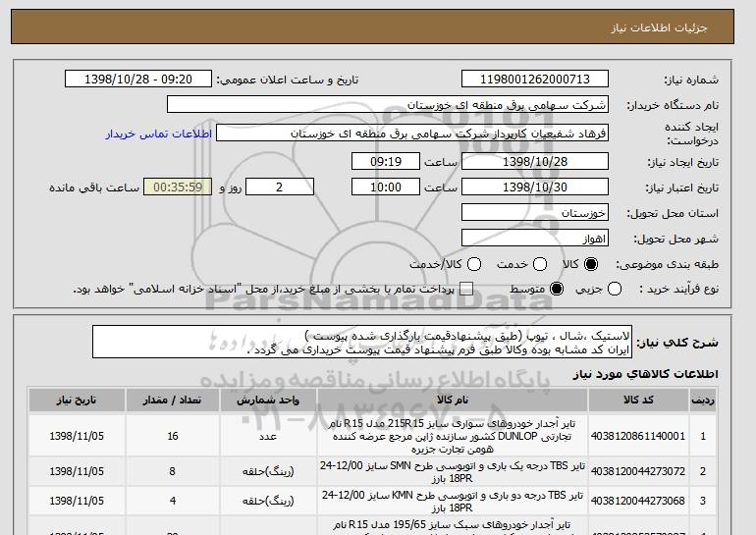Select the جزیی purchase type radio
This screenshot has width=756, height=535.
tap(615, 290)
